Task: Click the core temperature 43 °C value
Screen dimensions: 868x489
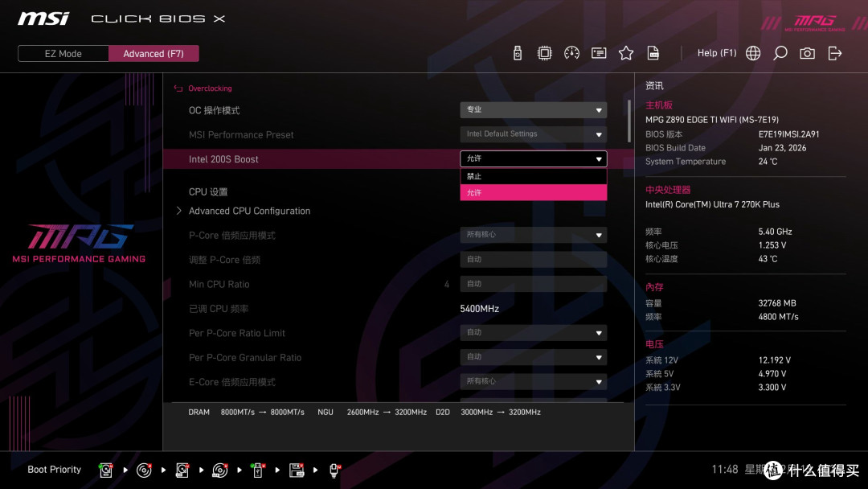Action: (x=768, y=259)
